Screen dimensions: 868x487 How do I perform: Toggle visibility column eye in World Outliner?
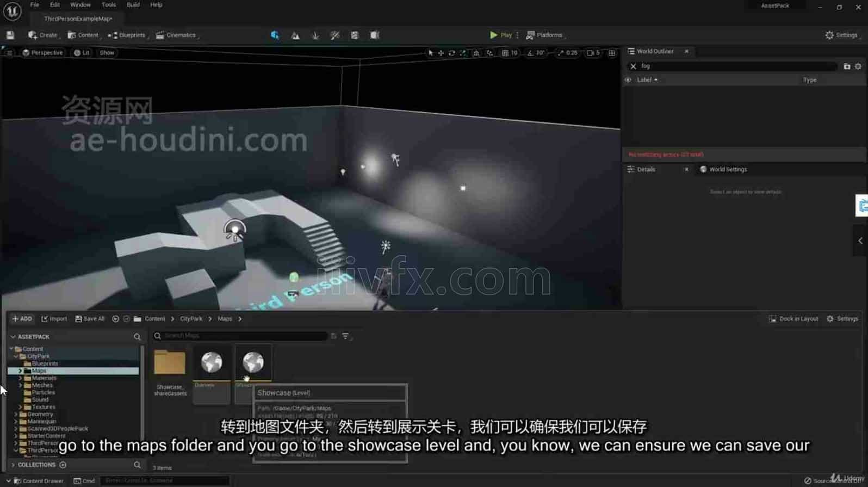(x=628, y=80)
